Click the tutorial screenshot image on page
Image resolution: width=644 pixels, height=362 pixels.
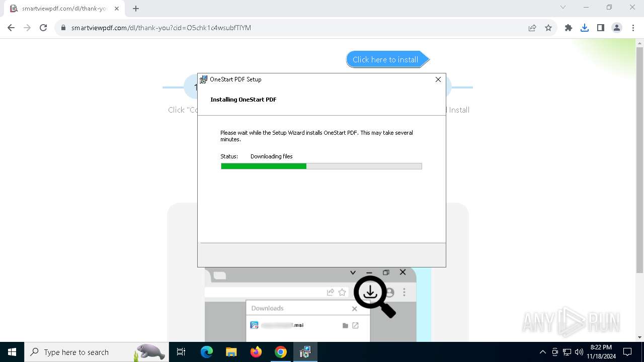[x=318, y=305]
